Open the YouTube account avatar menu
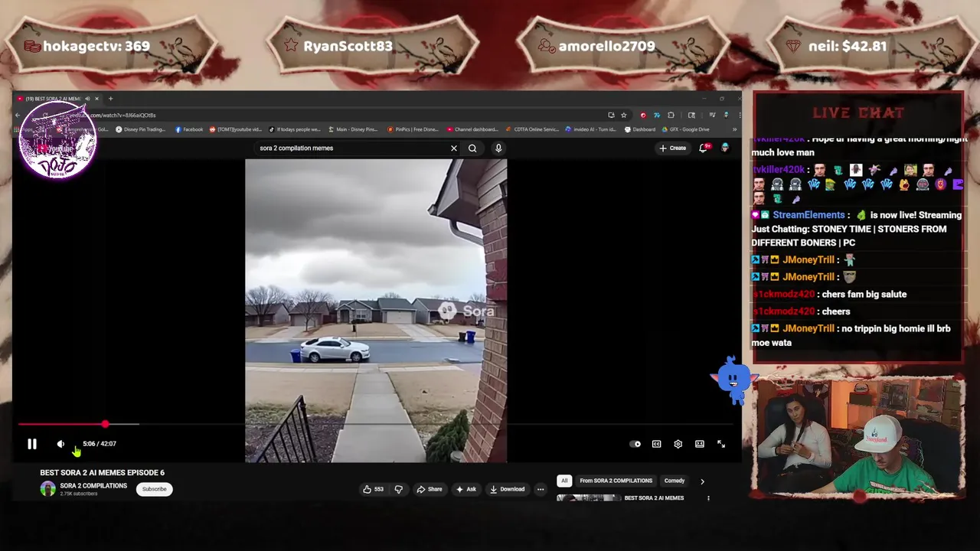The width and height of the screenshot is (980, 551). (x=725, y=148)
